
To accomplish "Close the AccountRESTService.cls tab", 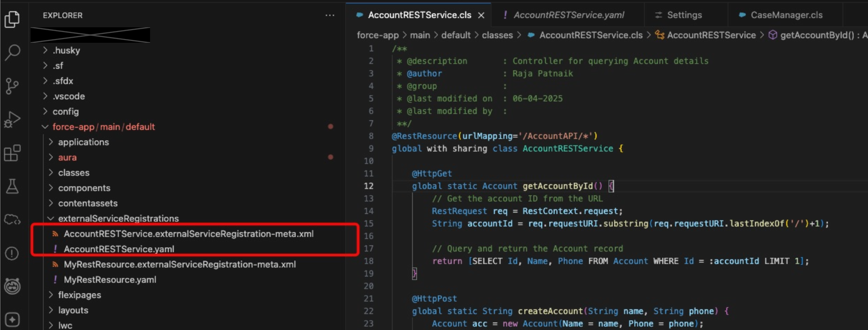I will [x=481, y=16].
